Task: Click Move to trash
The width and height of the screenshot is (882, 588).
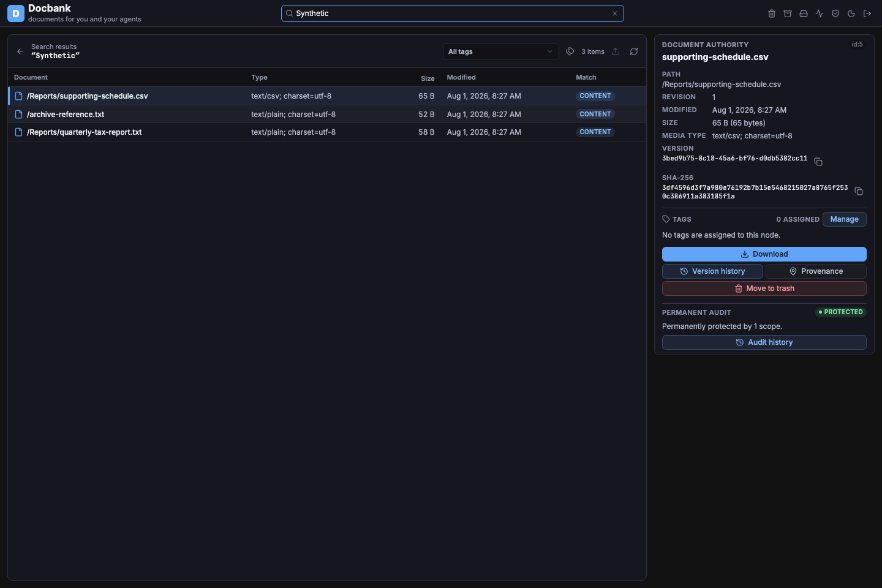Action: (x=764, y=288)
